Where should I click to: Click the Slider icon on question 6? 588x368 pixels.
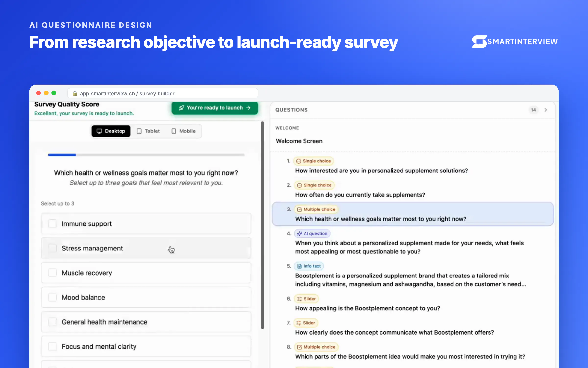[299, 299]
